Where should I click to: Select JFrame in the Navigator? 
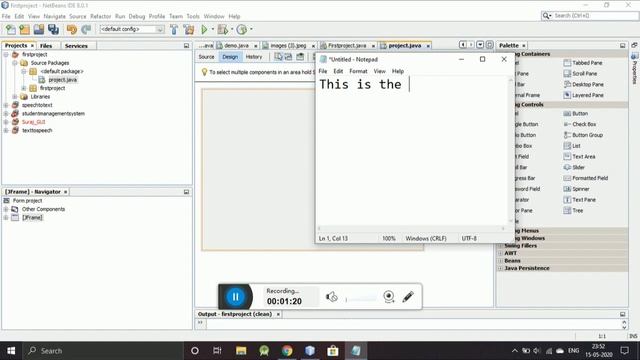pyautogui.click(x=32, y=218)
